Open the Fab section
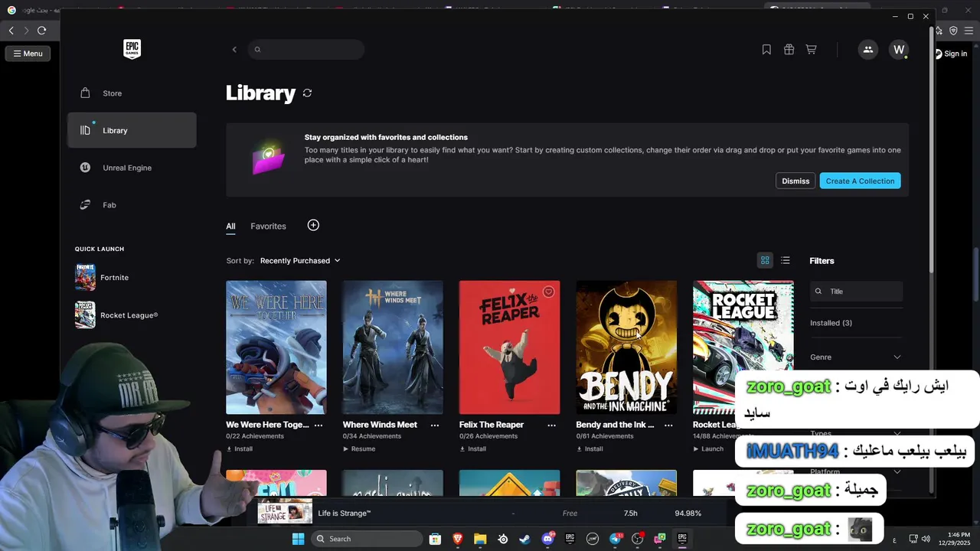The height and width of the screenshot is (551, 980). click(132, 205)
